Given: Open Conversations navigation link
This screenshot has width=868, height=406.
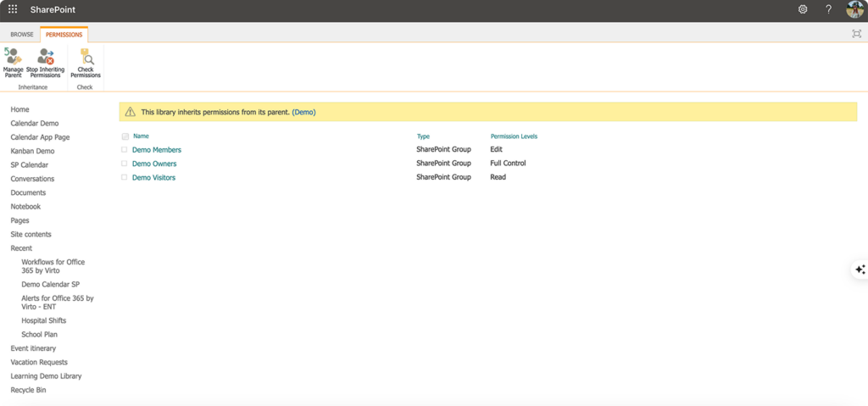Looking at the screenshot, I should [x=33, y=179].
